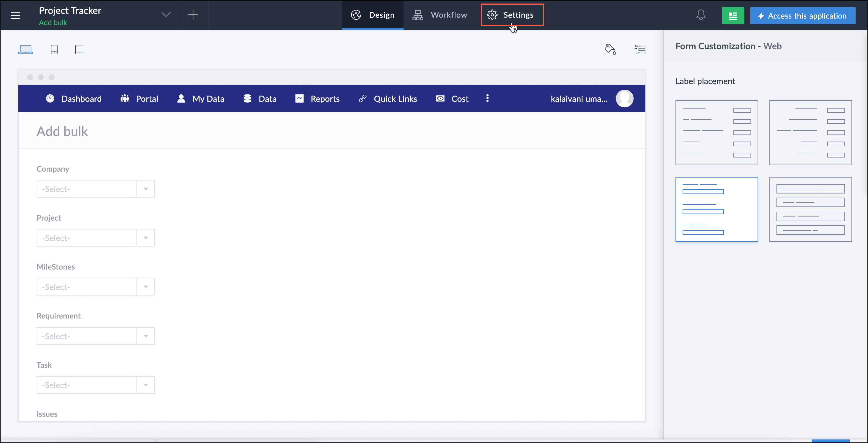
Task: Click the user avatar in form preview
Action: click(x=624, y=98)
